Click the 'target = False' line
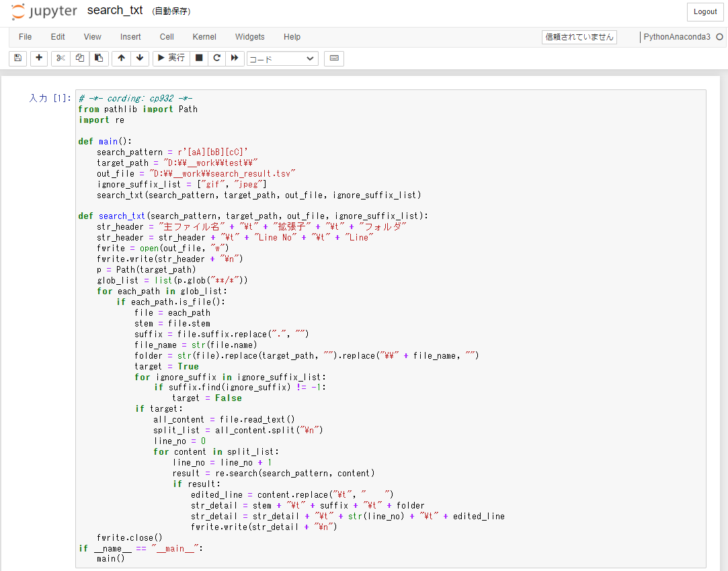Image resolution: width=728 pixels, height=571 pixels. [x=206, y=398]
